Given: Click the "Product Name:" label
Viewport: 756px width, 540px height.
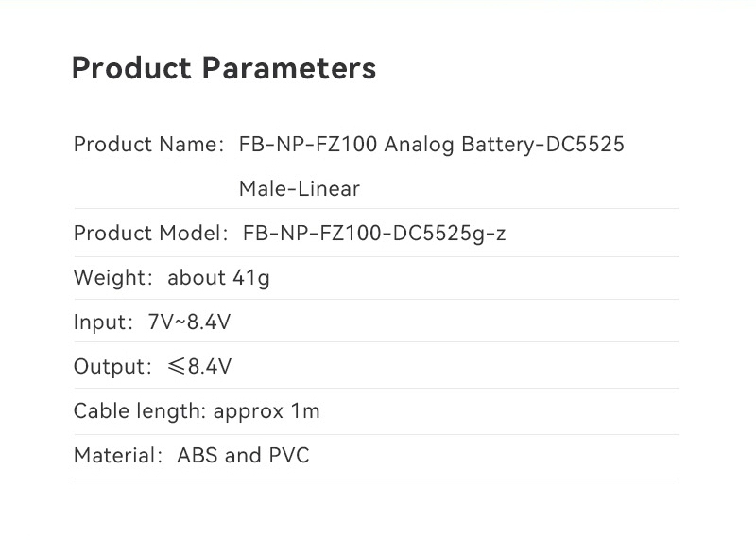Looking at the screenshot, I should [148, 145].
